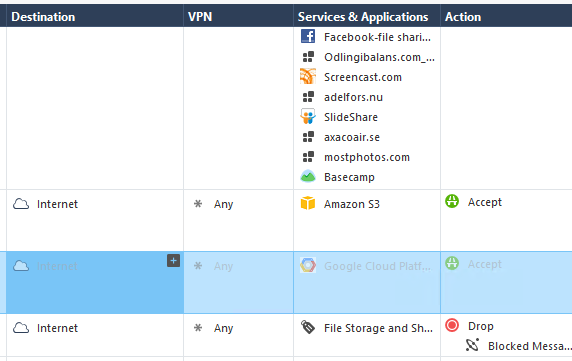Click Internet text in Amazon S3 row
The image size is (572, 361).
[x=57, y=204]
